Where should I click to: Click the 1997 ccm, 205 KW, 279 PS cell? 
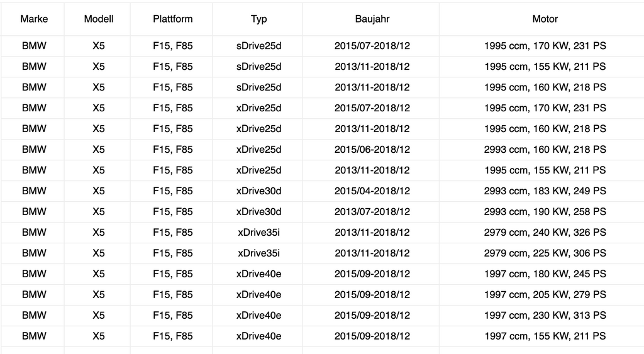point(545,294)
